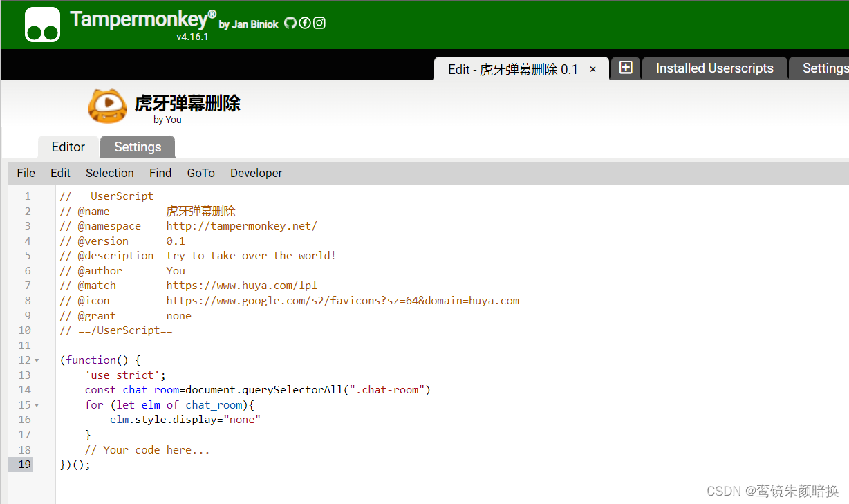849x504 pixels.
Task: Click line number 1 in gutter
Action: (28, 196)
